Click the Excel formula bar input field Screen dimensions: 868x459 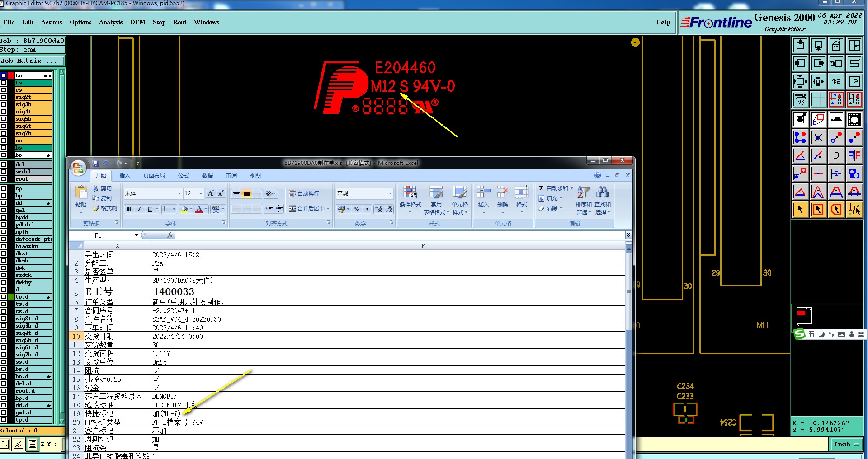click(400, 235)
